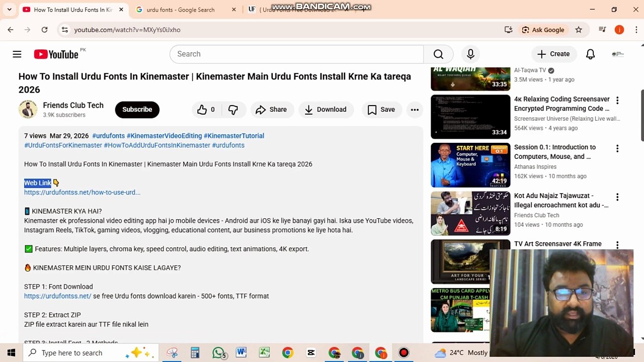Image resolution: width=644 pixels, height=362 pixels.
Task: Open Chrome's three-dot menu
Action: 636,30
